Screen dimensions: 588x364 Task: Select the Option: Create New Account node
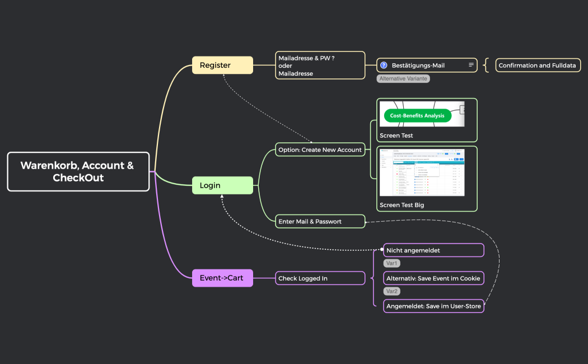click(321, 150)
